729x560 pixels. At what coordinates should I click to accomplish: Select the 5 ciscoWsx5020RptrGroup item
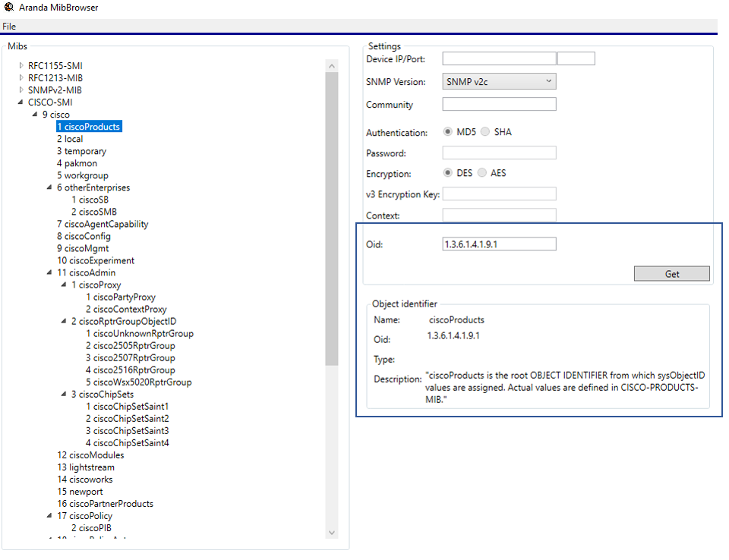point(138,382)
